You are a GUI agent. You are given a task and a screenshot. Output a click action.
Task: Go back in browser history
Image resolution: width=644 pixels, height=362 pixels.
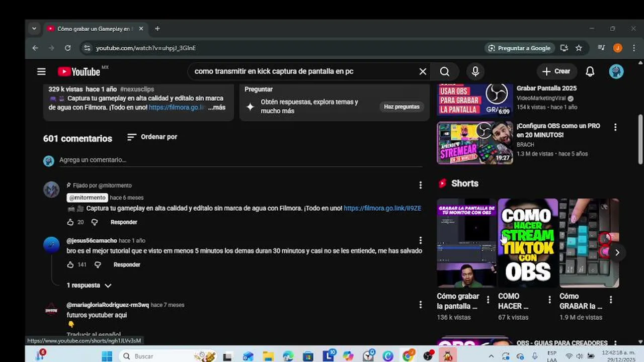coord(35,48)
